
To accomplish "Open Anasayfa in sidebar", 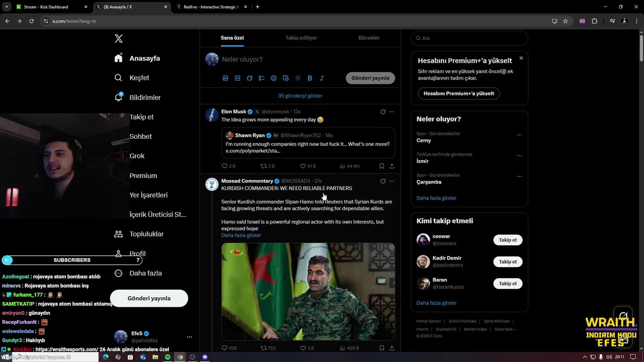I will 137,58.
